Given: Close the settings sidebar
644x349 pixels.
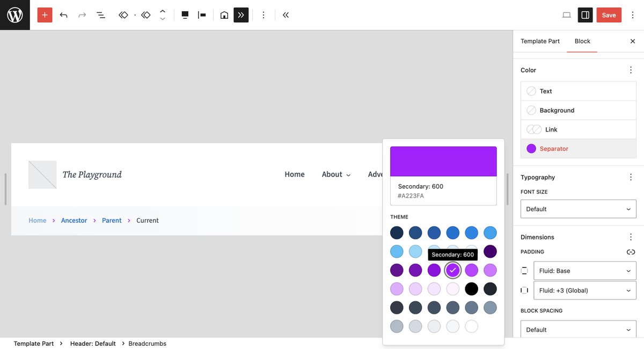Looking at the screenshot, I should [632, 41].
